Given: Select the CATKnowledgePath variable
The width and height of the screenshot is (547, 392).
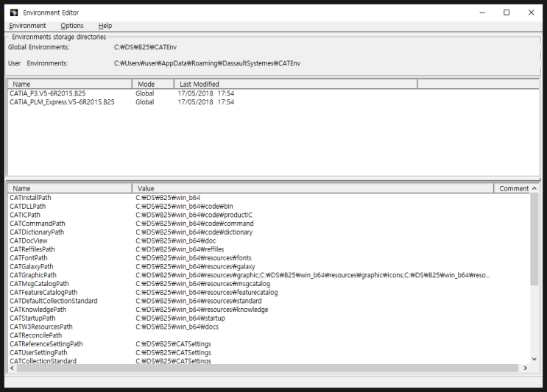Looking at the screenshot, I should 38,310.
